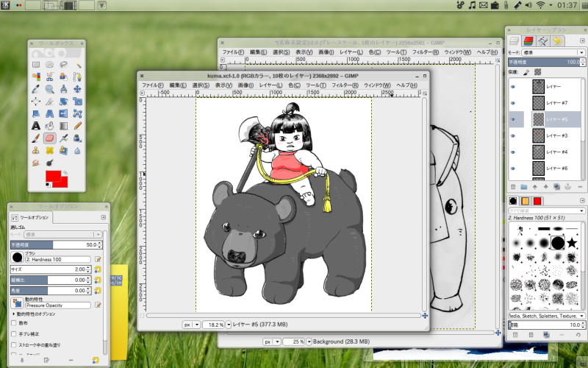588x368 pixels.
Task: Select the star brush in brush grid
Action: click(572, 243)
